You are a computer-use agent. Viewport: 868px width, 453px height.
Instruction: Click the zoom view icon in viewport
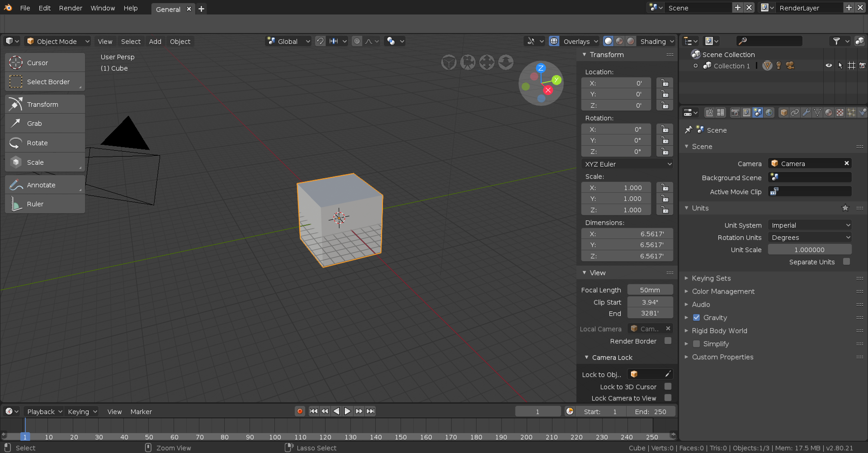[x=506, y=62]
